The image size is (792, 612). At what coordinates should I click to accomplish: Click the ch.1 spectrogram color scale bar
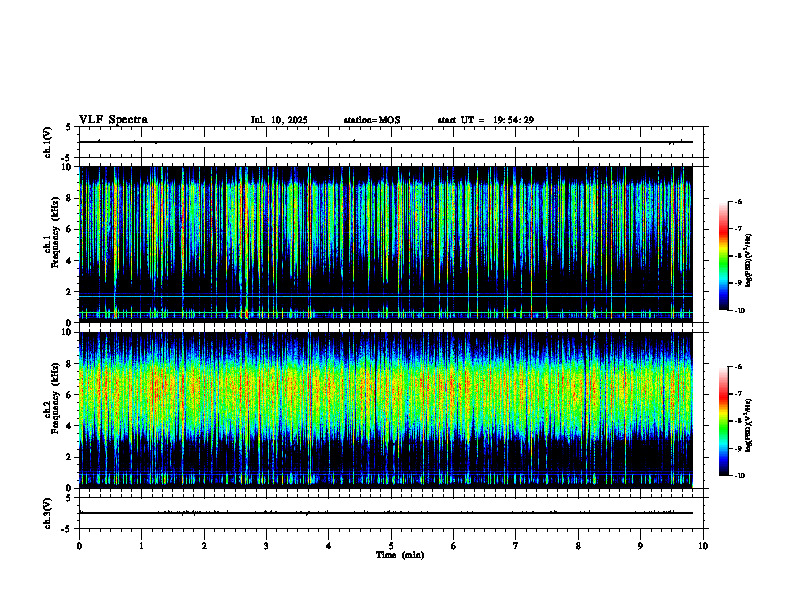coord(723,256)
